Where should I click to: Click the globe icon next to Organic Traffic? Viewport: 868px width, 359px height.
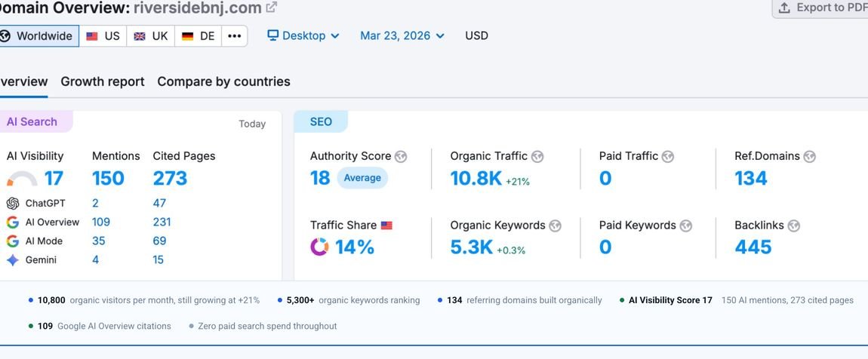537,157
